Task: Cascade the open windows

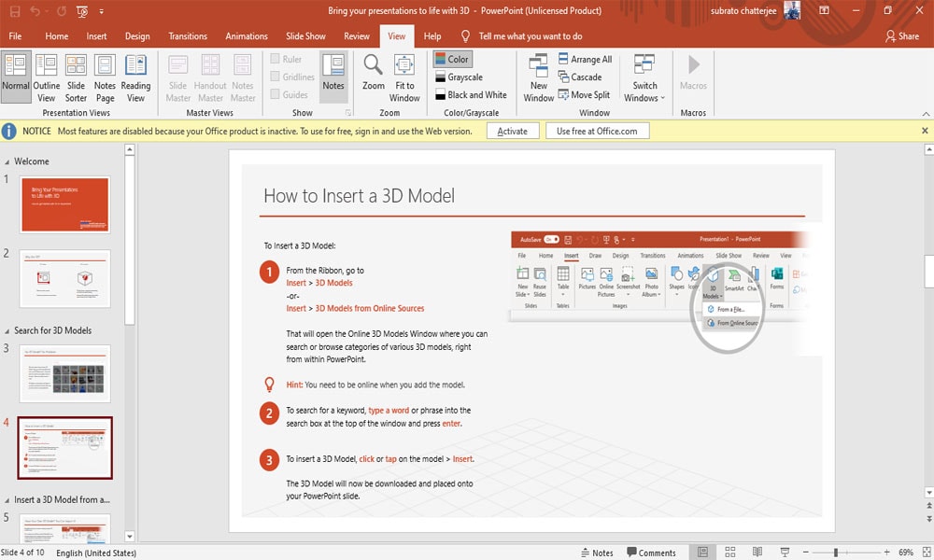Action: pyautogui.click(x=580, y=77)
